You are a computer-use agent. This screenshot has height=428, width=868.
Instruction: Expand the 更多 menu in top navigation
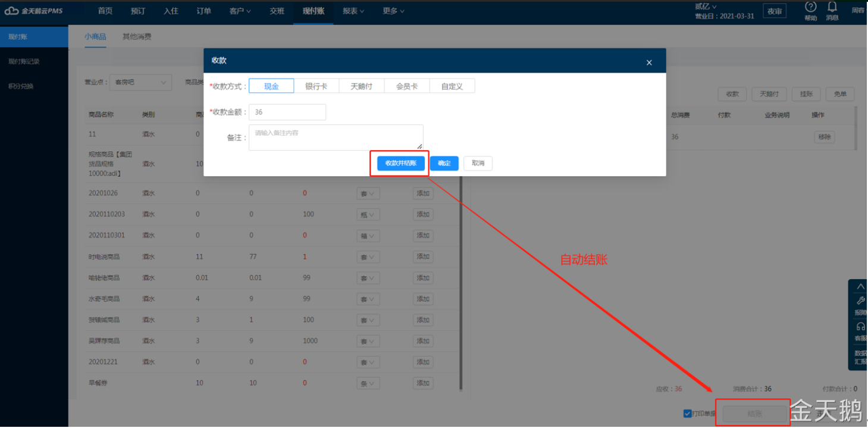tap(394, 11)
